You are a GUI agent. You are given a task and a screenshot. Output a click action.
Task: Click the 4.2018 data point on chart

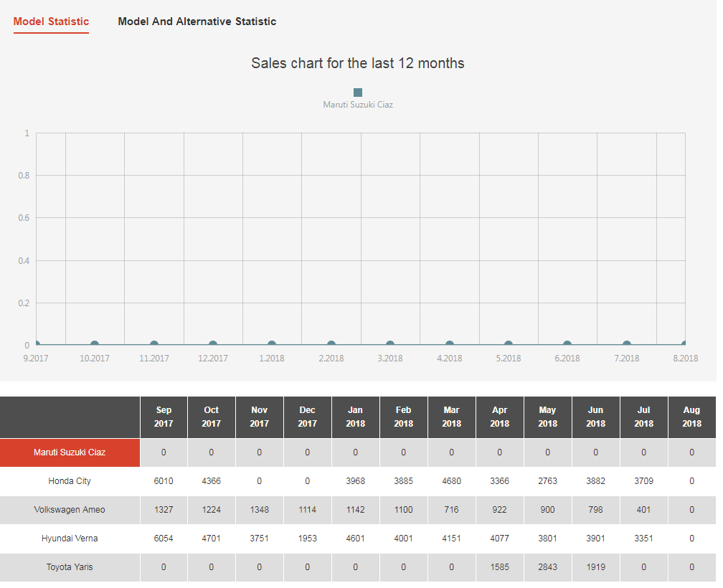tap(450, 344)
